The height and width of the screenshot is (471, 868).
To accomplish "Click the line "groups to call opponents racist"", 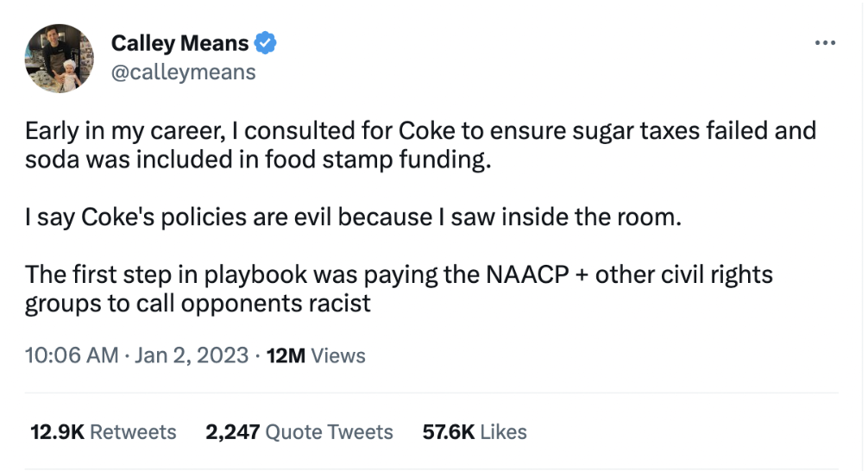I will (198, 303).
